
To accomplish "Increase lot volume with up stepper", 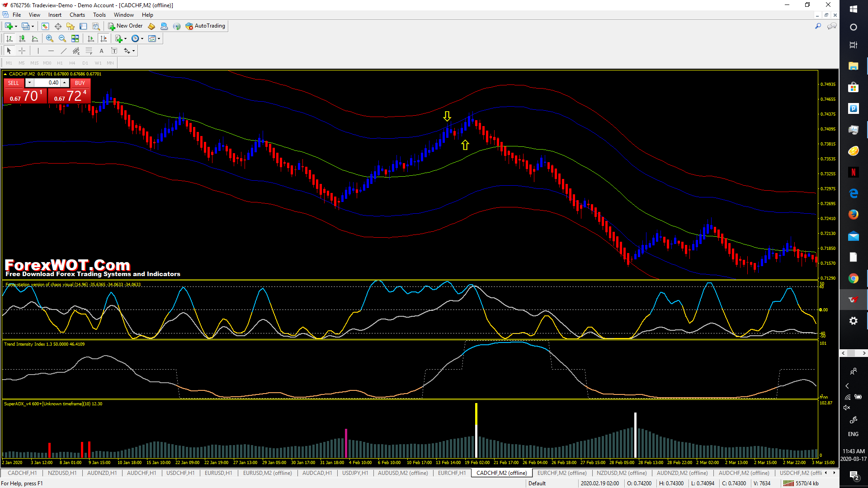I will 65,83.
